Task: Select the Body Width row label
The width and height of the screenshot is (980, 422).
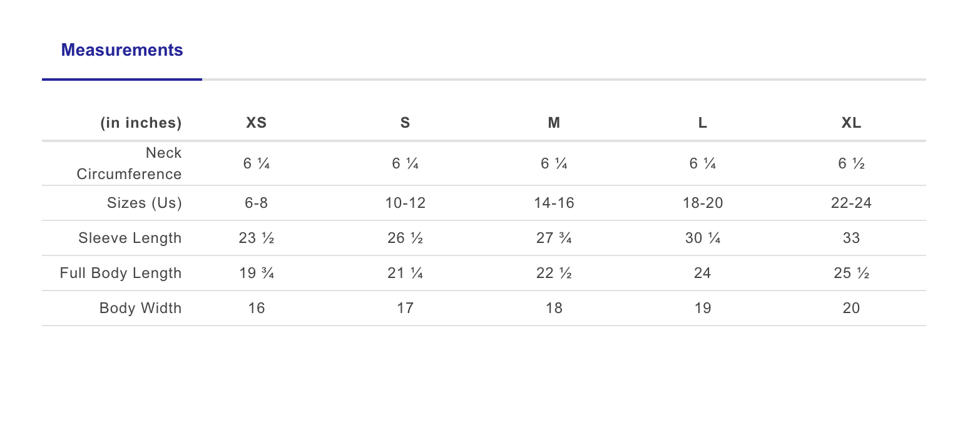Action: coord(141,308)
